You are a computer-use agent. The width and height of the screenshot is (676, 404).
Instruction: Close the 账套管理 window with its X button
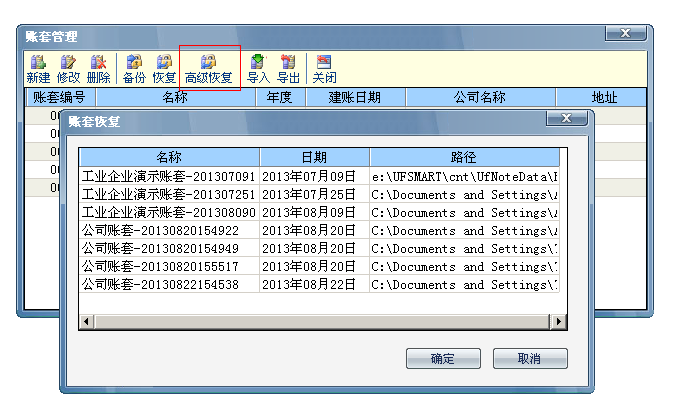[626, 33]
